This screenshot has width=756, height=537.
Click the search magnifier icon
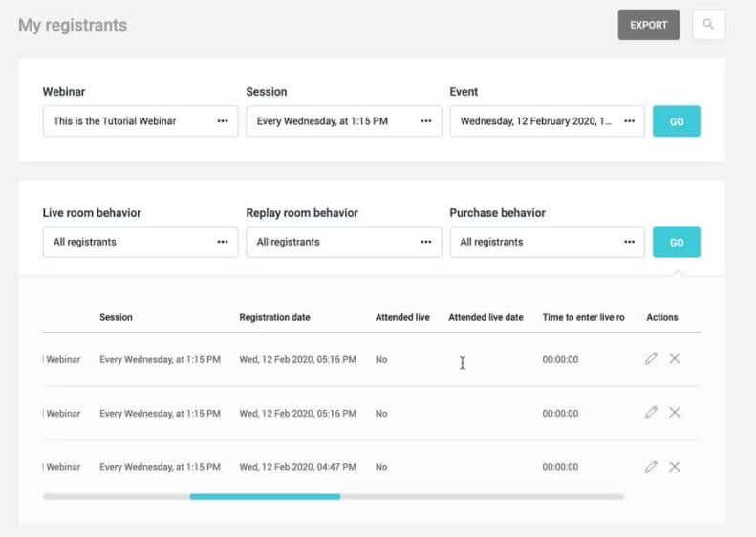[x=708, y=25]
